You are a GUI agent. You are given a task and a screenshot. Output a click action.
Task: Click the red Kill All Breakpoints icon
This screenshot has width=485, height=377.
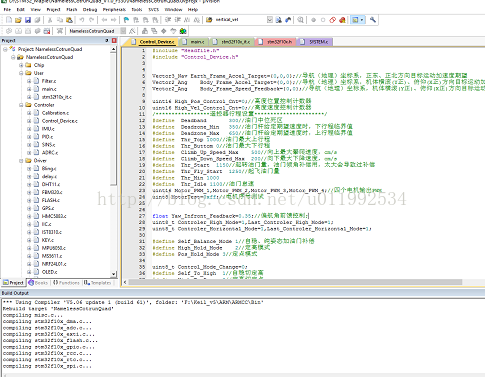[x=342, y=20]
